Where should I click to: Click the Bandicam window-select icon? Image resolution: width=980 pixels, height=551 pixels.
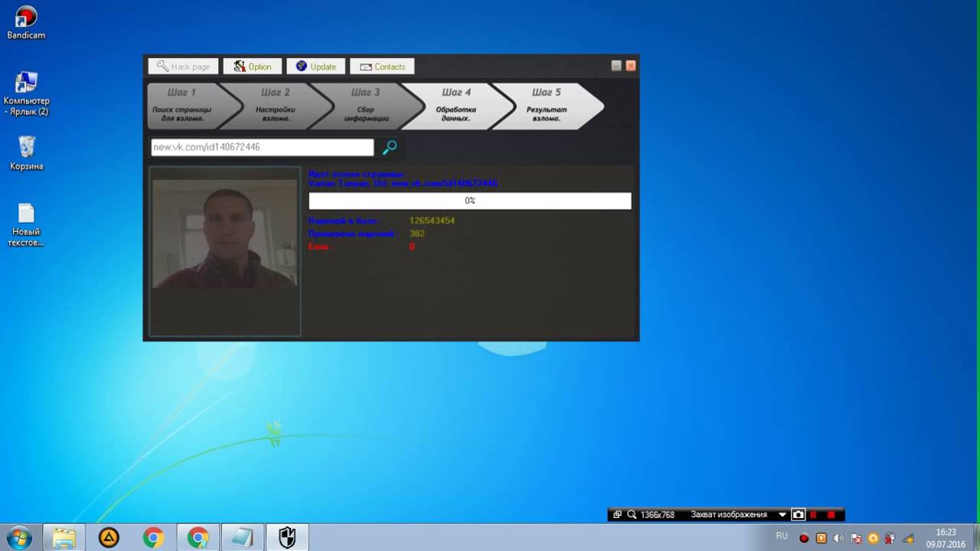click(x=617, y=515)
